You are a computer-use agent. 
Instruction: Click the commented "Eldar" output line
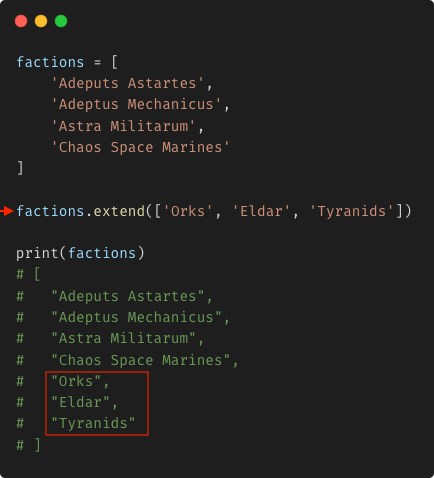(80, 402)
